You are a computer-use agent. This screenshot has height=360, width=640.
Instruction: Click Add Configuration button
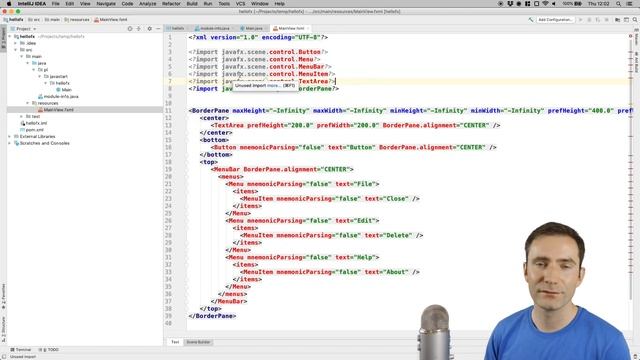tap(555, 20)
